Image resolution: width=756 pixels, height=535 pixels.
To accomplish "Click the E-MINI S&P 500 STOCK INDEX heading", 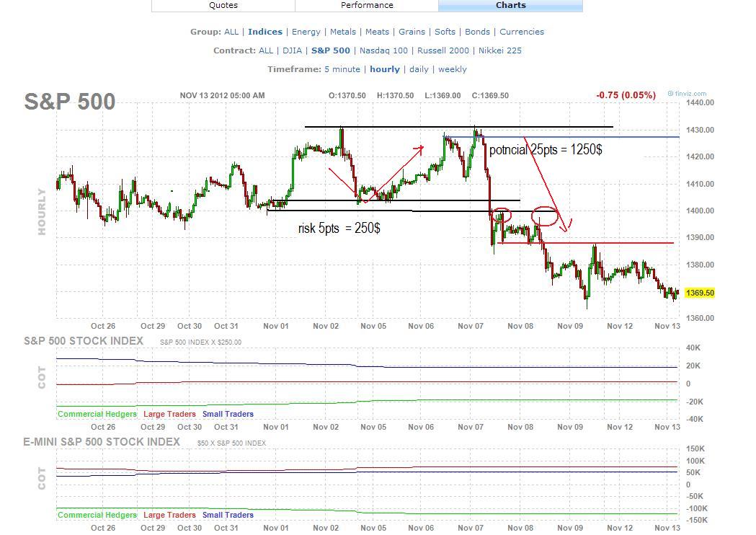I will pyautogui.click(x=102, y=442).
